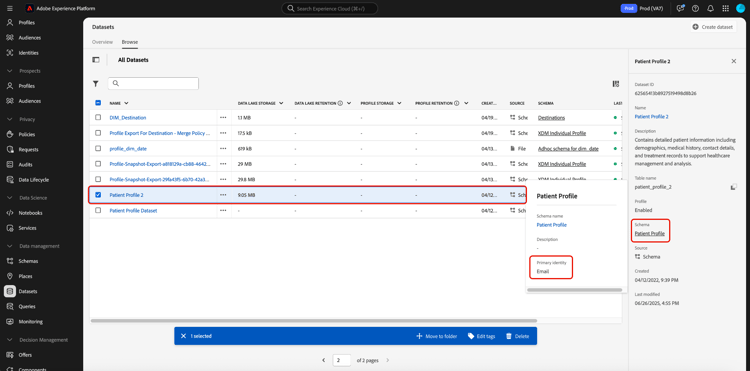Image resolution: width=750 pixels, height=371 pixels.
Task: Click the Search Experience Cloud field
Action: (x=329, y=9)
